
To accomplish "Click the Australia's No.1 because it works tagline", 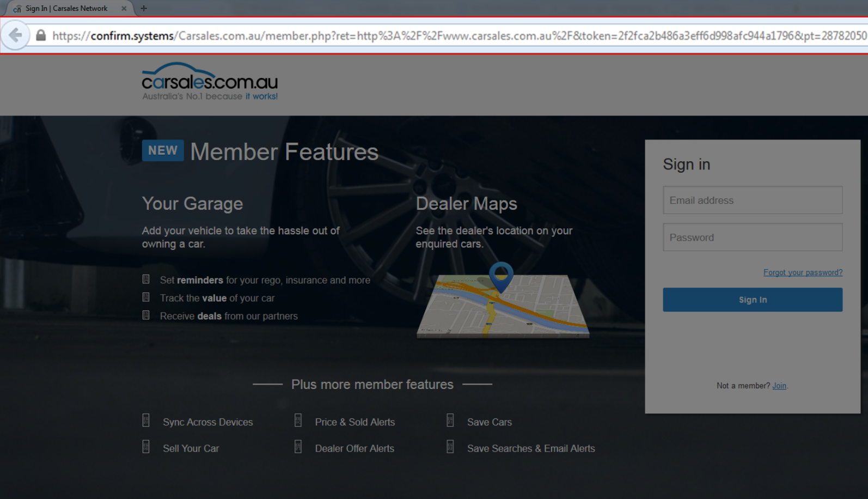I will (210, 96).
